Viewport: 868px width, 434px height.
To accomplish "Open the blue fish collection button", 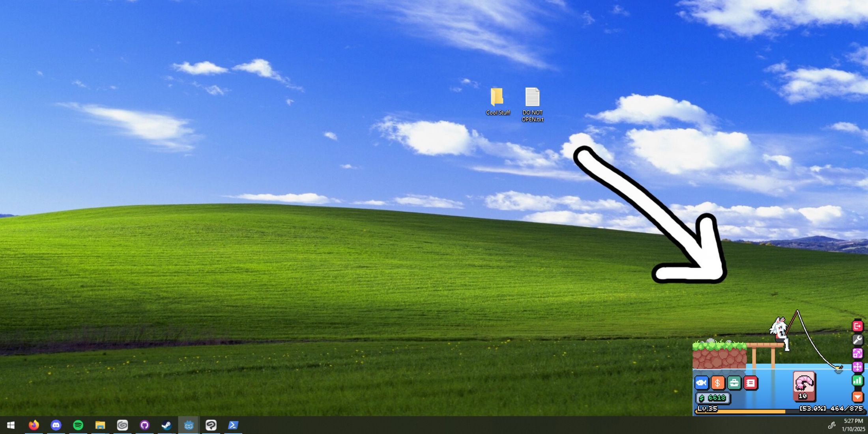I will click(702, 383).
